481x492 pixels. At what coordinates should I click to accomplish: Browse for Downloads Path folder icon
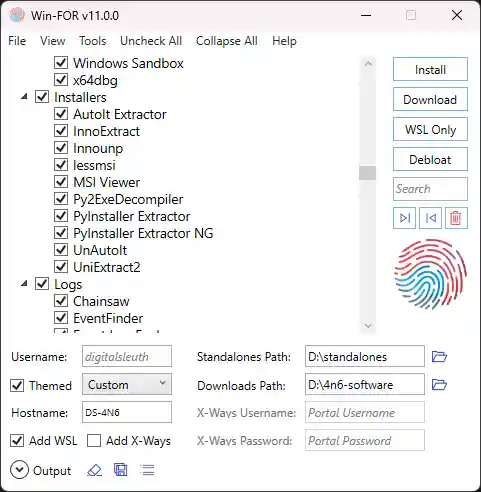pos(439,385)
